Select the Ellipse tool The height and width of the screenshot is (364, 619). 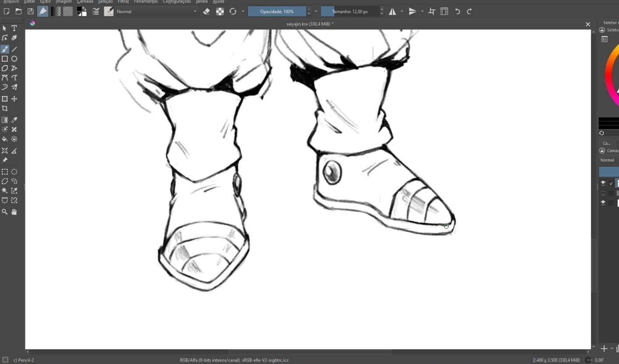[x=14, y=59]
